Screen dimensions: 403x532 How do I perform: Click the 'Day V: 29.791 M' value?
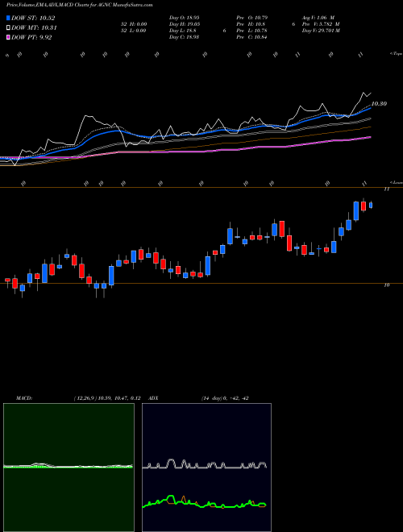click(x=321, y=31)
